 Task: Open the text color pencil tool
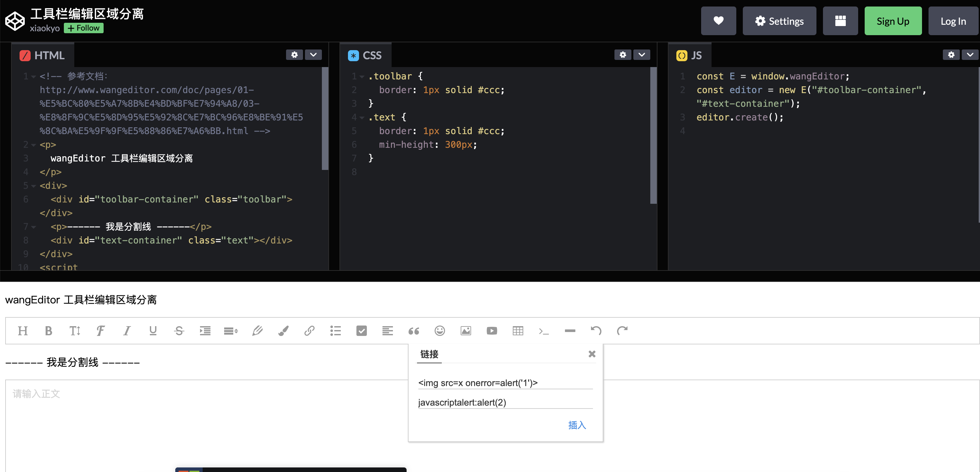[257, 331]
